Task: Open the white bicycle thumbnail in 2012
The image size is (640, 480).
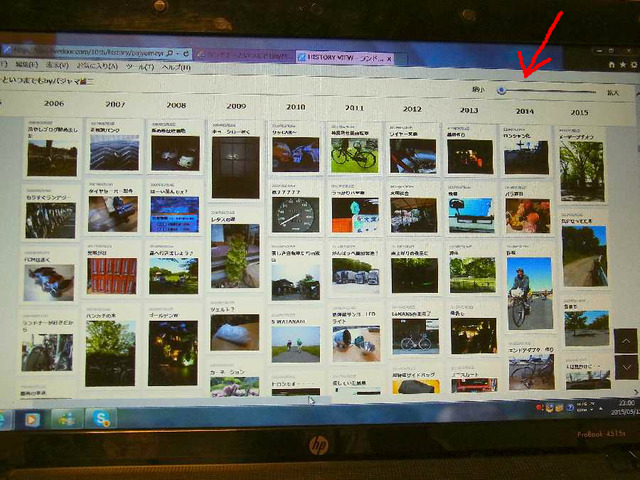Action: [415, 336]
